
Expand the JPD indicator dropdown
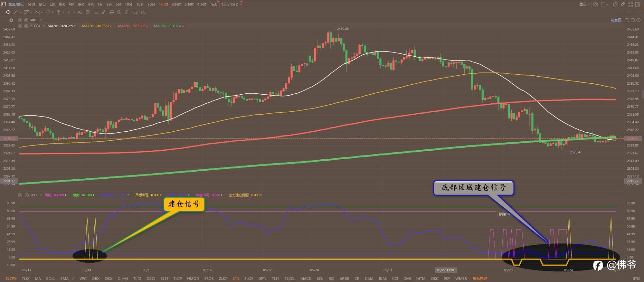point(41,195)
